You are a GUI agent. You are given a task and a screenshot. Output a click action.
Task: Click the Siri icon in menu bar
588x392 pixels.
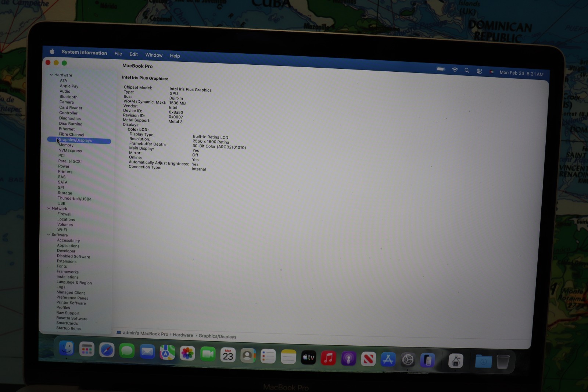point(492,72)
